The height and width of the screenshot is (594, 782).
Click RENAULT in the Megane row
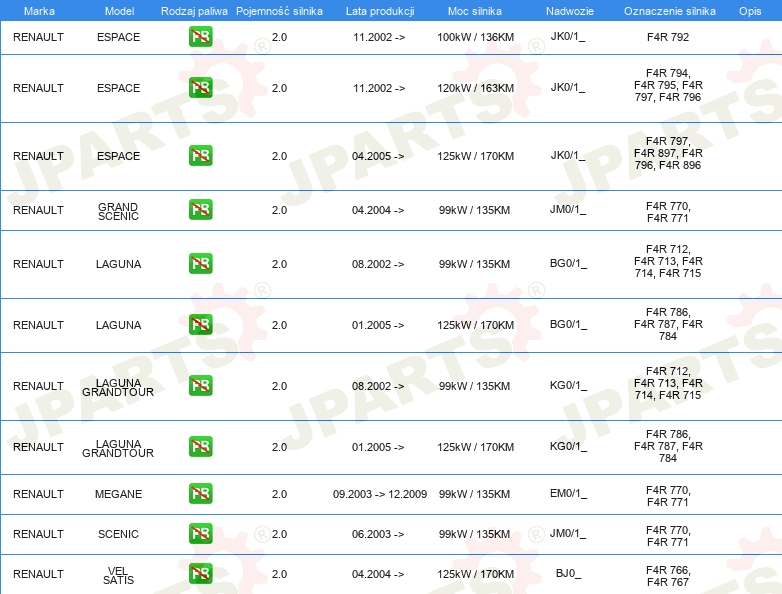(38, 494)
